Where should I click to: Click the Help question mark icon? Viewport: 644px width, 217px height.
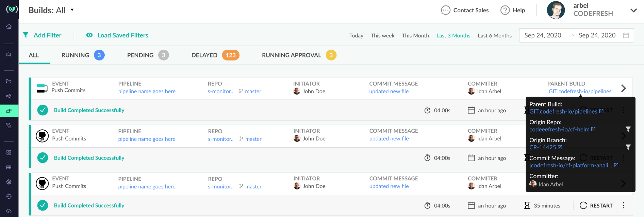tap(505, 10)
